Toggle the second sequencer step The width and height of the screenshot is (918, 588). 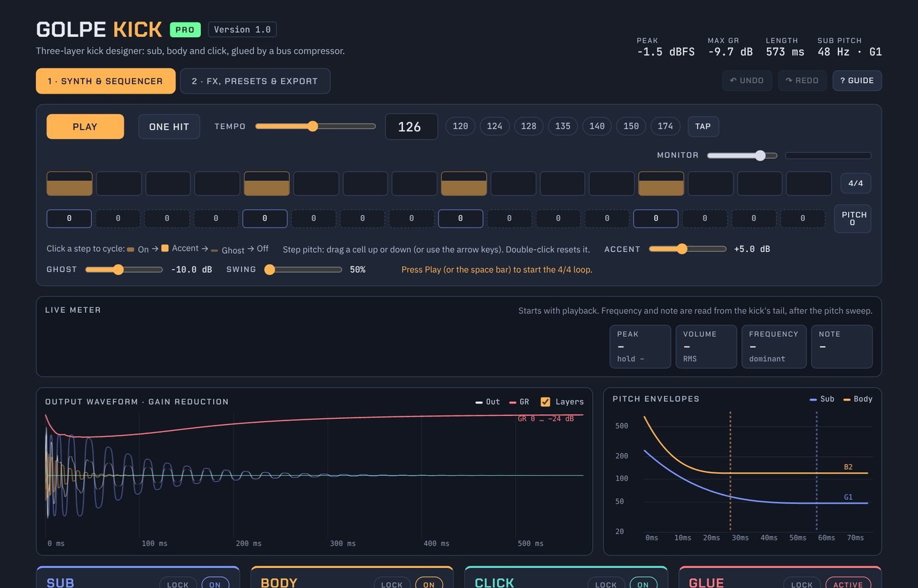click(119, 184)
